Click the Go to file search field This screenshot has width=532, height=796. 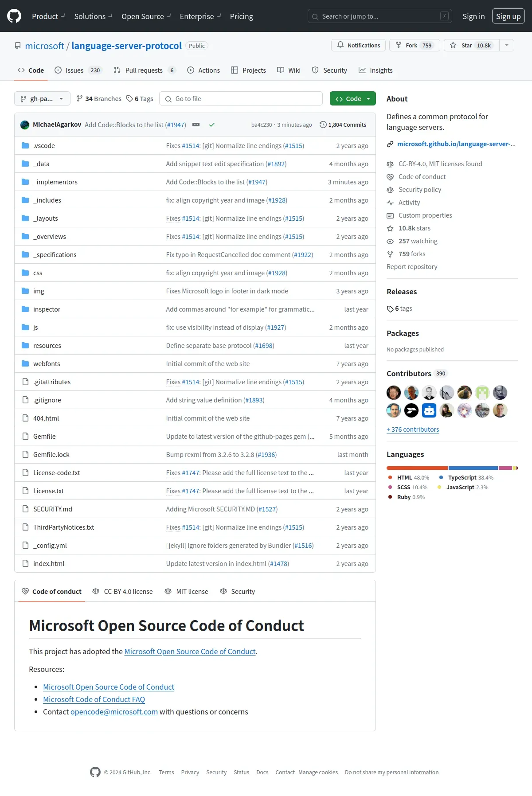pyautogui.click(x=241, y=99)
